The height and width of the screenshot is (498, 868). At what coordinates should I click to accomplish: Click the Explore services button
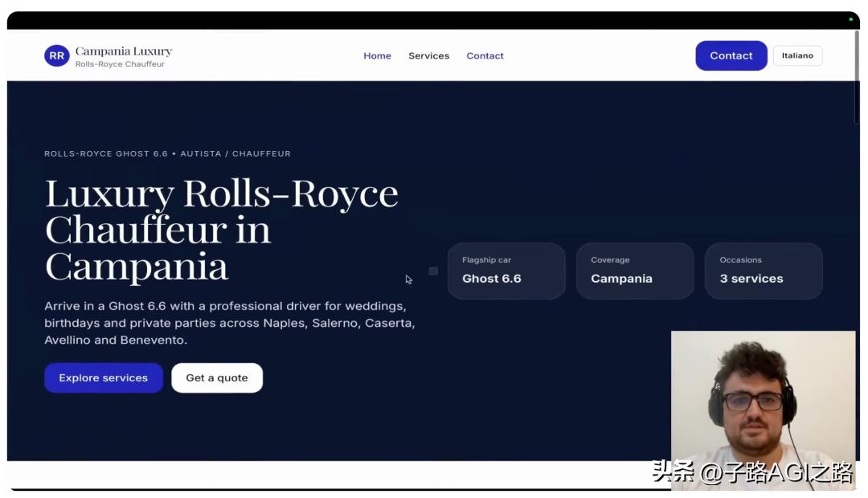[x=103, y=378]
